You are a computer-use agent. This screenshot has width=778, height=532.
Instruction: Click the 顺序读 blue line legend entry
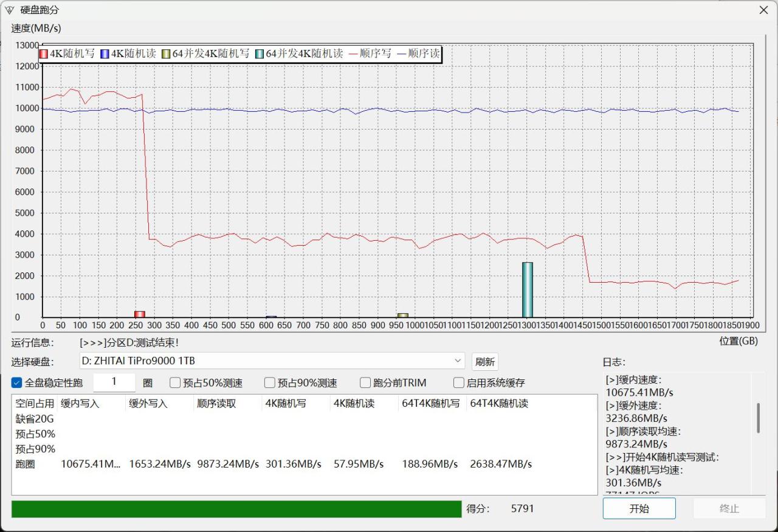pos(418,54)
